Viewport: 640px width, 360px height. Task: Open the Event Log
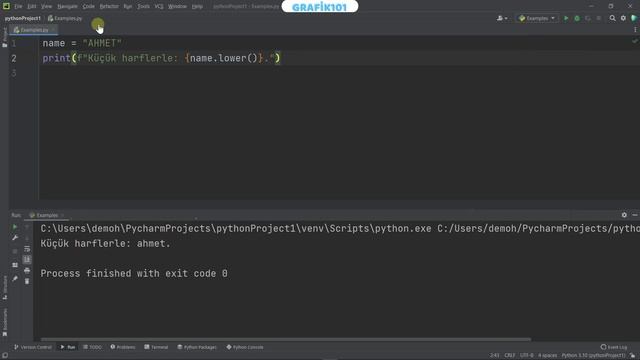(614, 347)
